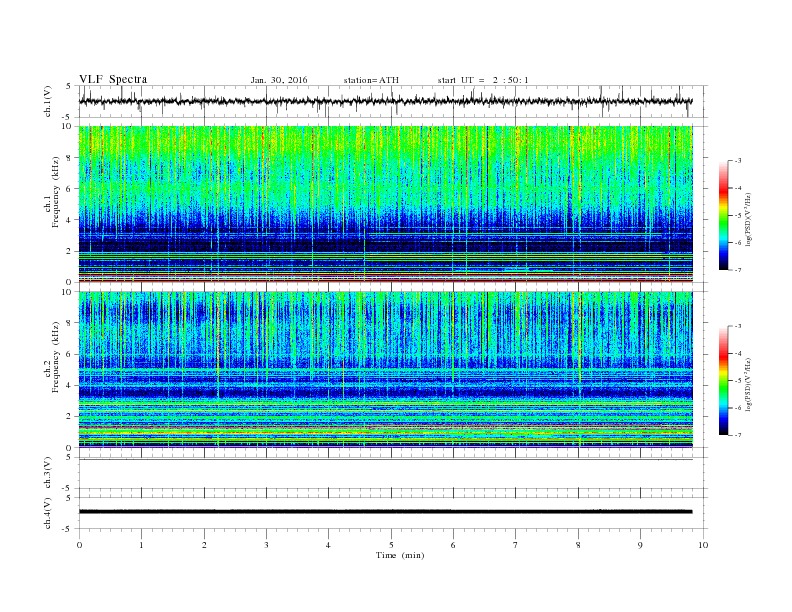Click the "0" tick on the time axis
Screen dimensions: 792x612
[79, 545]
